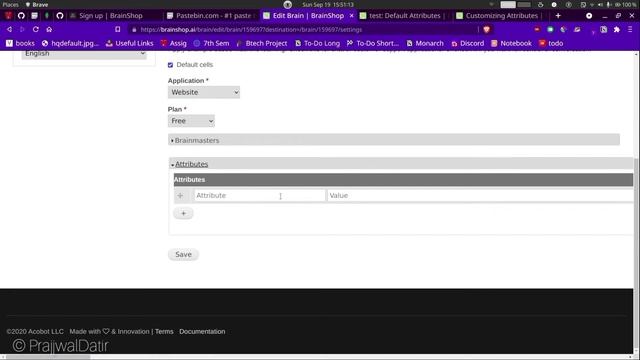Open the todo bookmark
The width and height of the screenshot is (640, 360).
coord(551,43)
